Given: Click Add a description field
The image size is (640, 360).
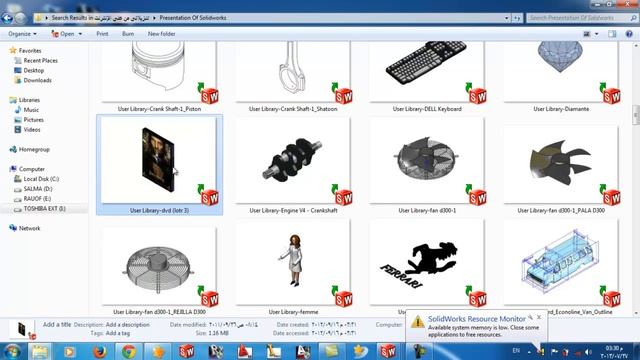Looking at the screenshot, I should pyautogui.click(x=128, y=325).
